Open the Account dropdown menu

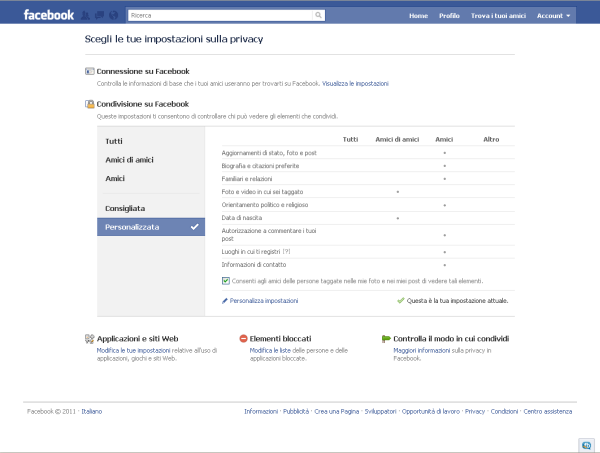[553, 16]
